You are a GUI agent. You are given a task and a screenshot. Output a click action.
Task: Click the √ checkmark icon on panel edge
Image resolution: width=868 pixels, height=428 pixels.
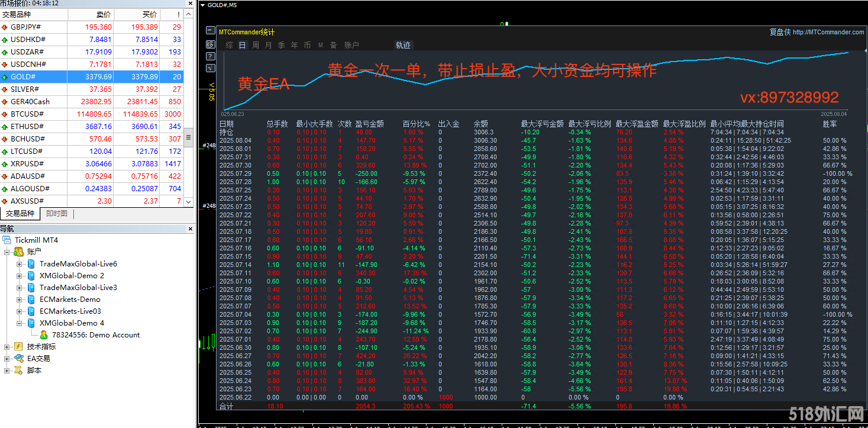pyautogui.click(x=210, y=68)
